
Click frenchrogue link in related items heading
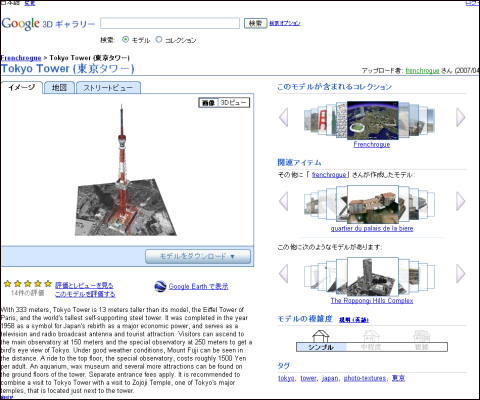329,175
